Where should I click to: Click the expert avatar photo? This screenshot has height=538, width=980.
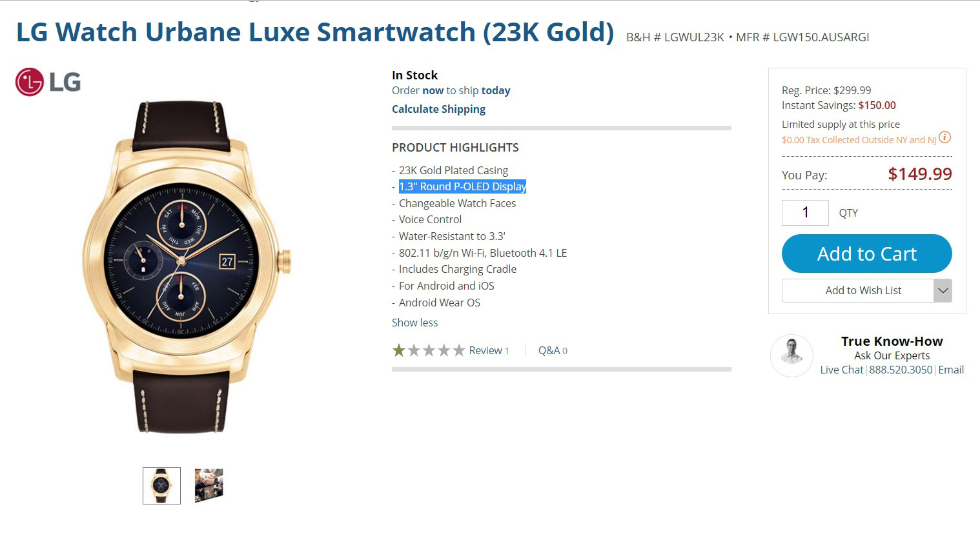click(791, 355)
